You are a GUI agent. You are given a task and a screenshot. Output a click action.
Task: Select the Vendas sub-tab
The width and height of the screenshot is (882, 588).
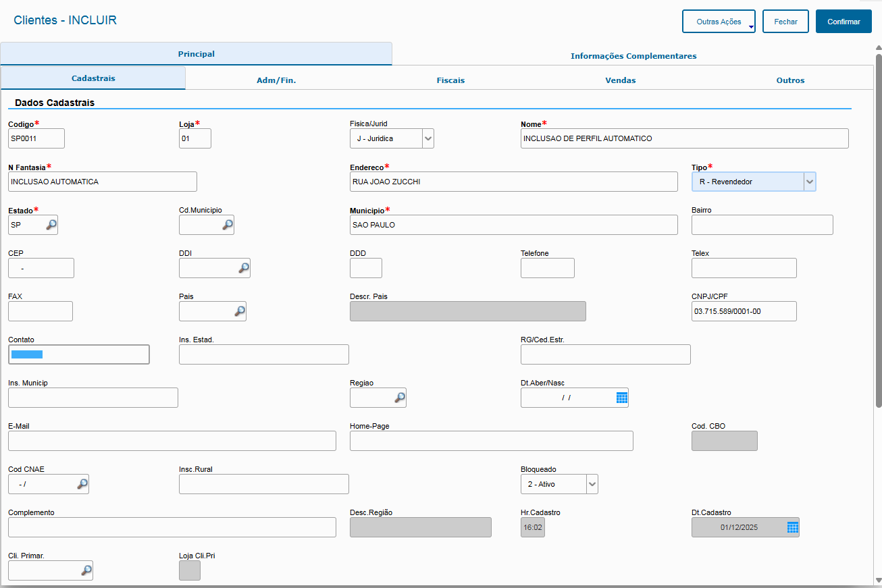(x=621, y=80)
